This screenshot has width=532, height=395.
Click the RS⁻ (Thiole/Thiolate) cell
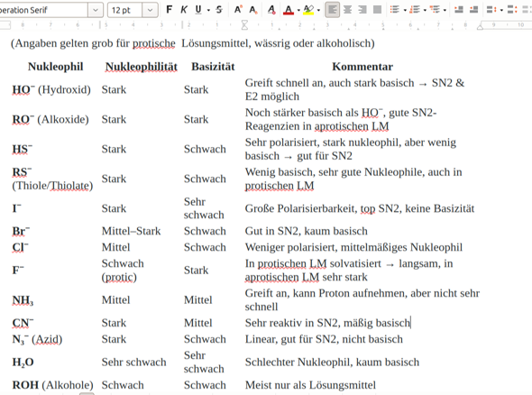52,179
